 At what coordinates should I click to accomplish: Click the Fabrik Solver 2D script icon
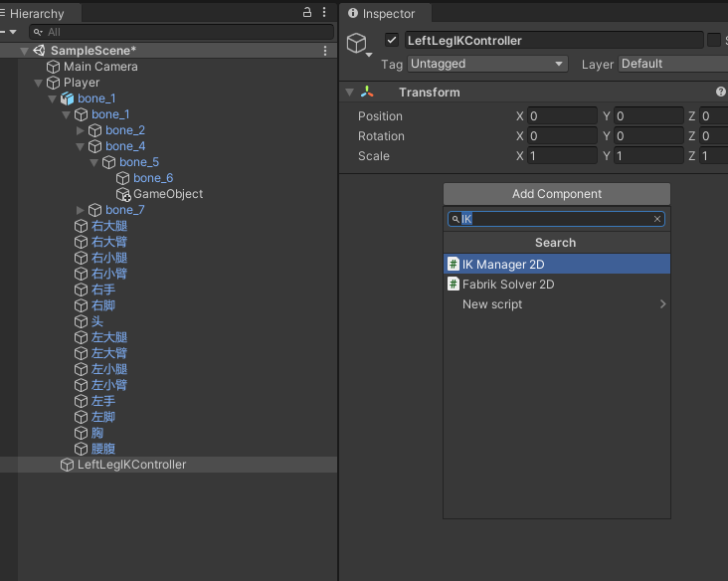pyautogui.click(x=454, y=284)
